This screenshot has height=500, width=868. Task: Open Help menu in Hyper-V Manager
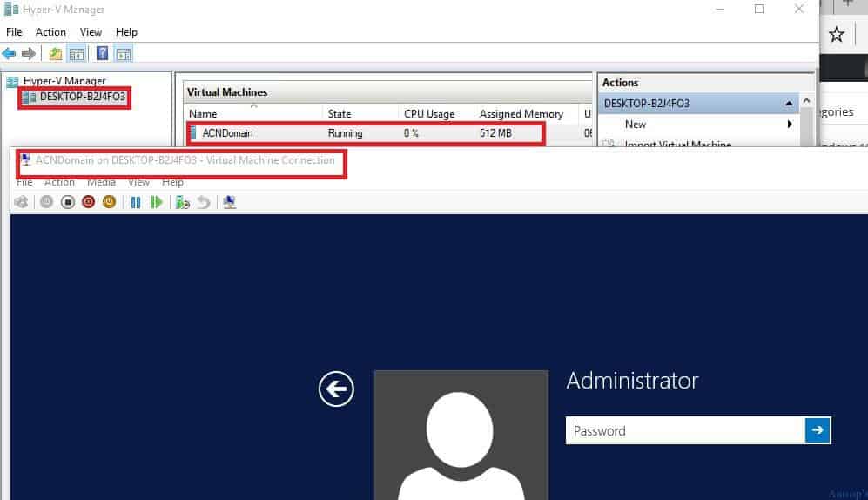[x=126, y=32]
